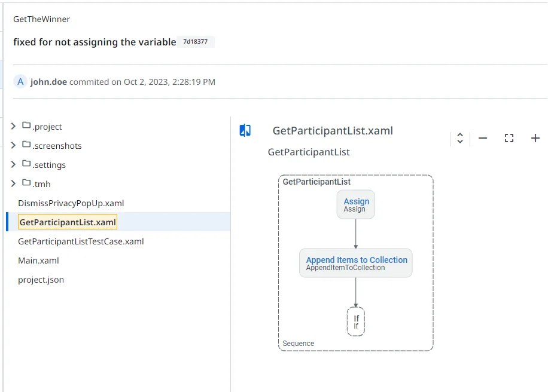
Task: Click the Sequence container in GetParticipantList
Action: 298,343
